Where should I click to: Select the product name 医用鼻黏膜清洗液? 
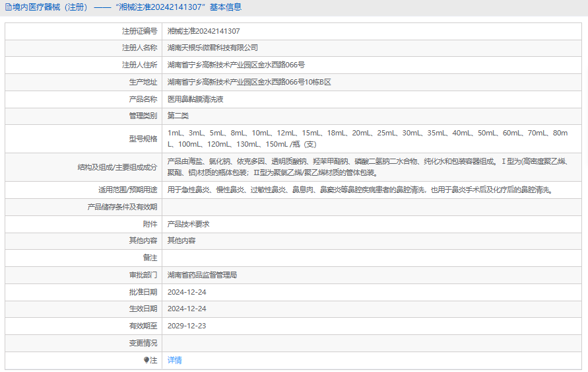[x=195, y=99]
